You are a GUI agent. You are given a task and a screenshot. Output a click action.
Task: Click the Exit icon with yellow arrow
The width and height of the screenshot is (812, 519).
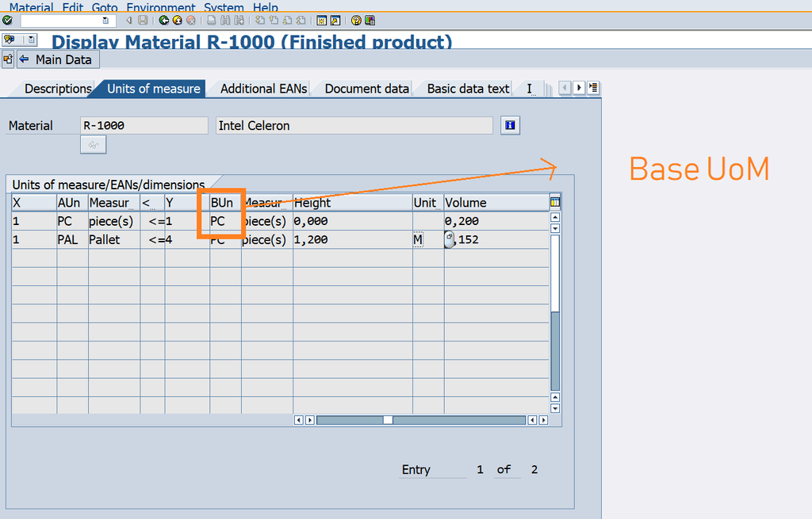177,21
